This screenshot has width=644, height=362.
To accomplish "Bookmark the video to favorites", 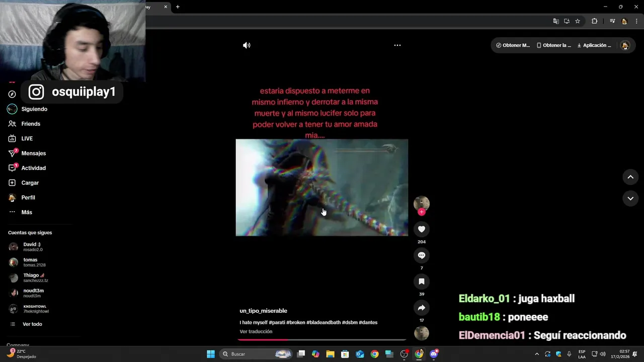I will tap(422, 282).
